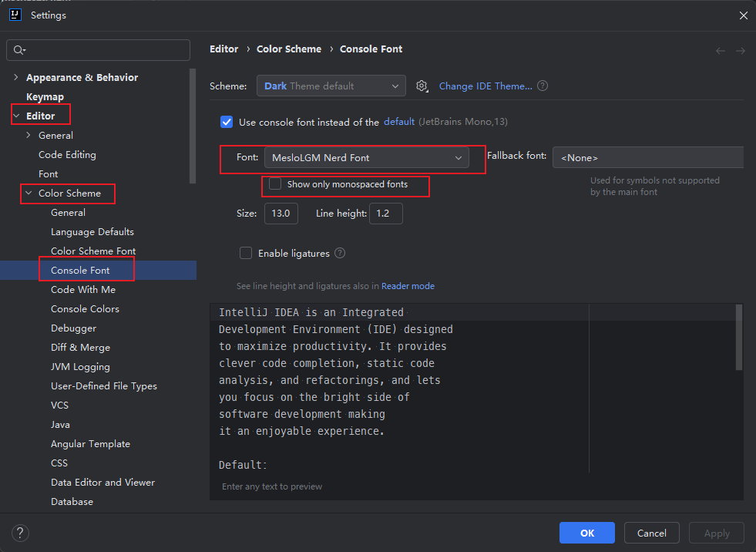
Task: Click the IntelliJ IDEA logo in title bar
Action: (15, 15)
